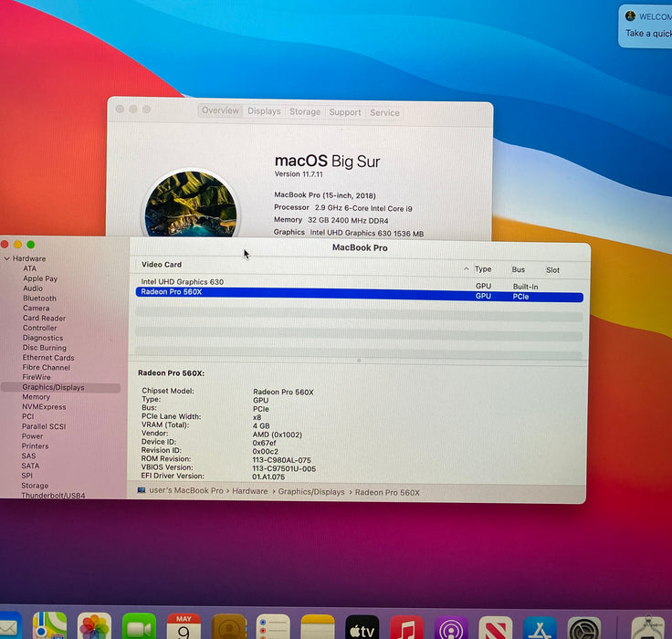The width and height of the screenshot is (672, 639).
Task: Select Controller in the sidebar
Action: pyautogui.click(x=40, y=328)
